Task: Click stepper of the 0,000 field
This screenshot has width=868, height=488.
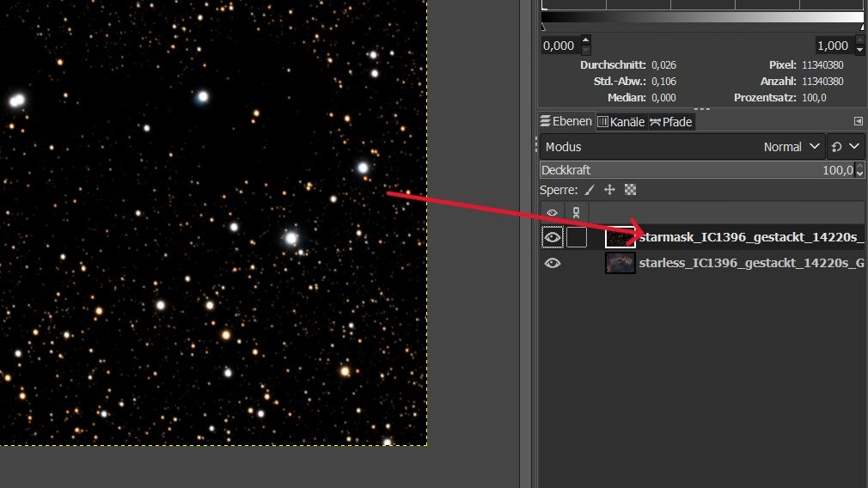Action: coord(585,46)
